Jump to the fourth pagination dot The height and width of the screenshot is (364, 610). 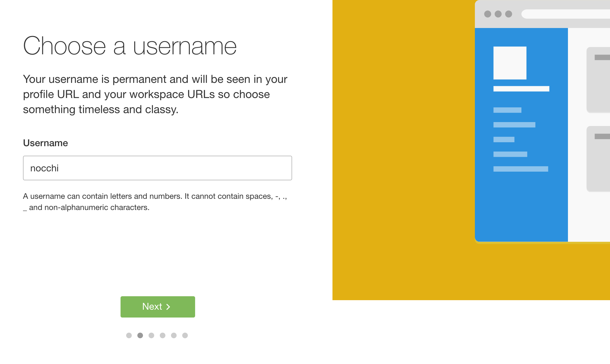[x=163, y=335]
